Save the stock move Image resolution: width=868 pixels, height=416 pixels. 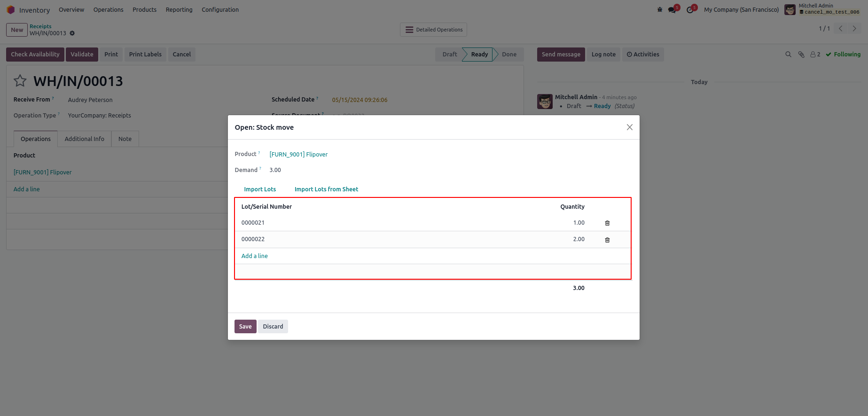245,327
